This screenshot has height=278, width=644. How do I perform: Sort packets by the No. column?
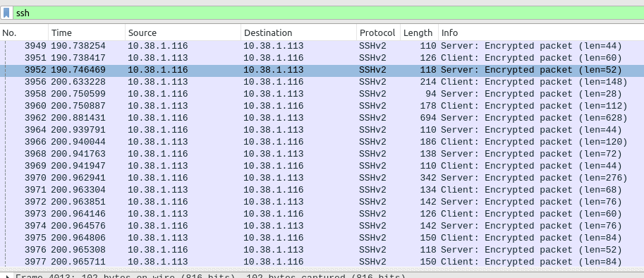(x=24, y=33)
